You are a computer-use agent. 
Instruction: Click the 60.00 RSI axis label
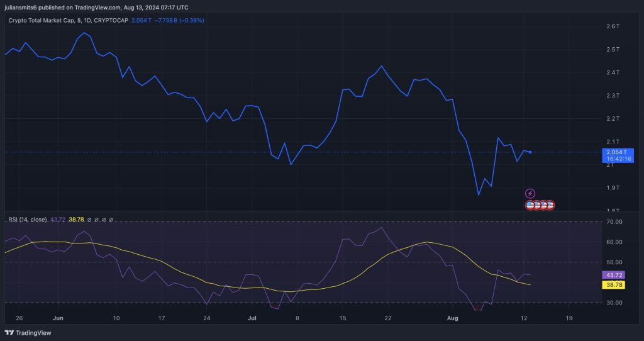click(614, 242)
